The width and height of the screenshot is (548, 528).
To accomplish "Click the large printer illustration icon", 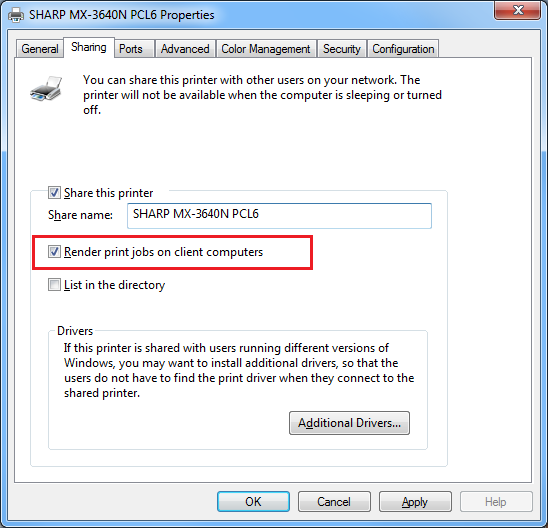I will (x=46, y=89).
